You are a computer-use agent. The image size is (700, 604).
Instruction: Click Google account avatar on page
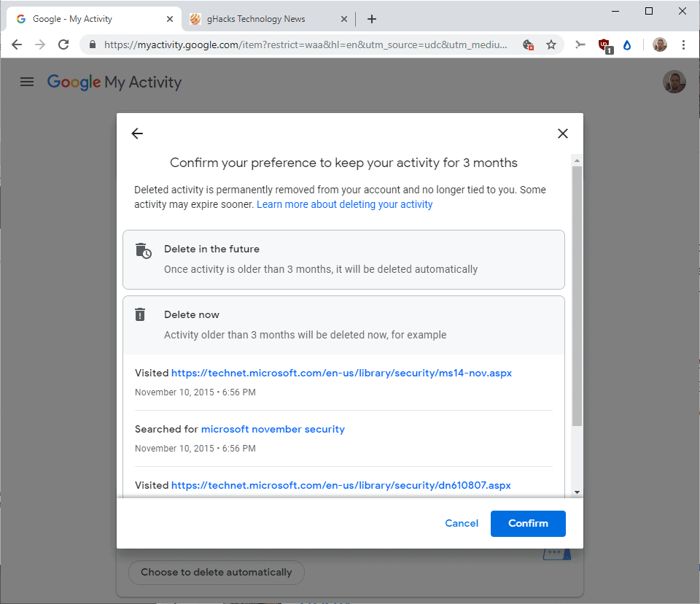click(x=674, y=82)
